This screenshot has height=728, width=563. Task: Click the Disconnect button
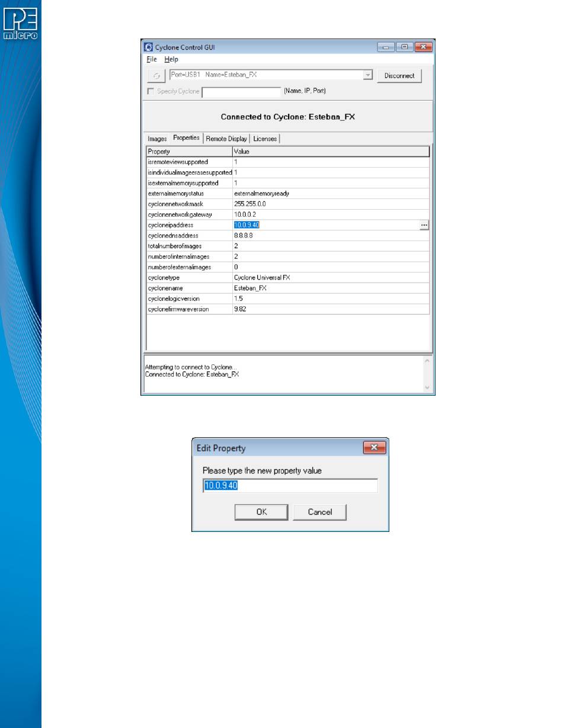tap(399, 76)
